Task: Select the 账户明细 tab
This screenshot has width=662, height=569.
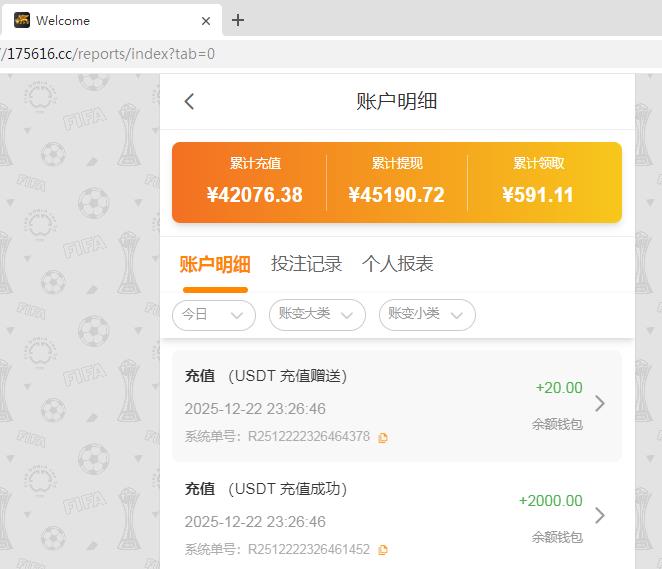Action: (x=215, y=264)
